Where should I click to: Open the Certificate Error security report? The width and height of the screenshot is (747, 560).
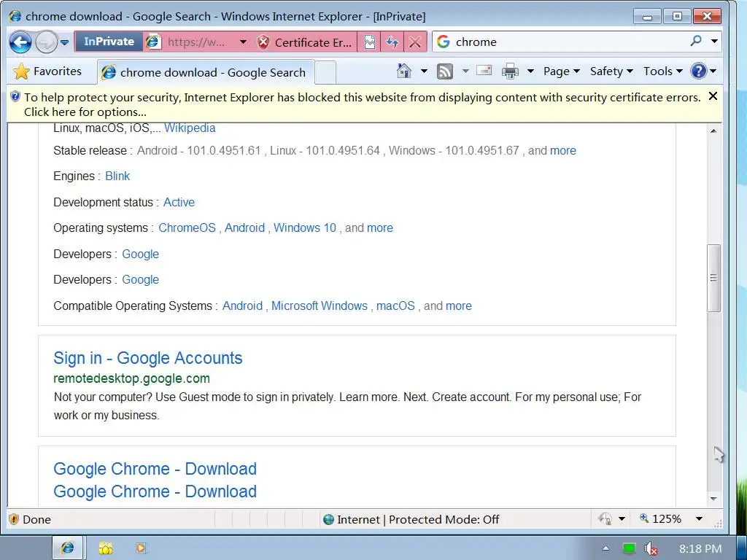306,42
